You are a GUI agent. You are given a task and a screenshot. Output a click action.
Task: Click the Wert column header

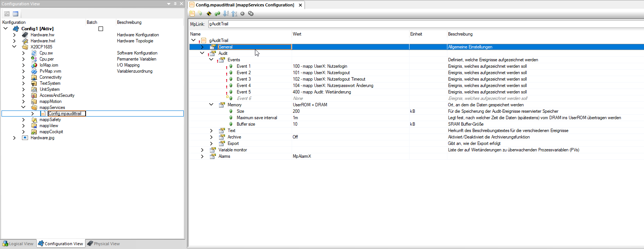coord(297,34)
